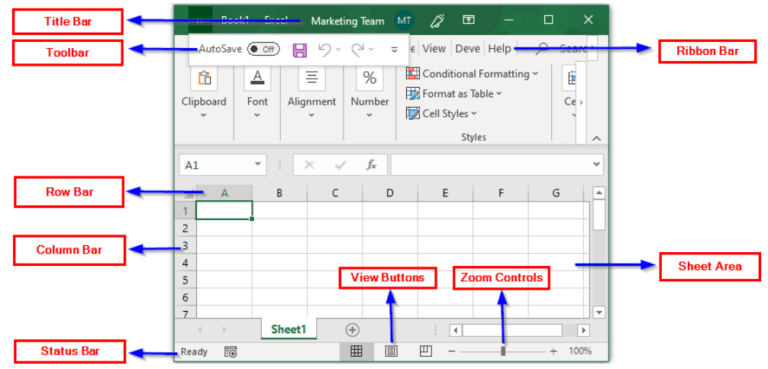Viewport: 768px width, 369px height.
Task: Select row 1 header
Action: coord(186,211)
